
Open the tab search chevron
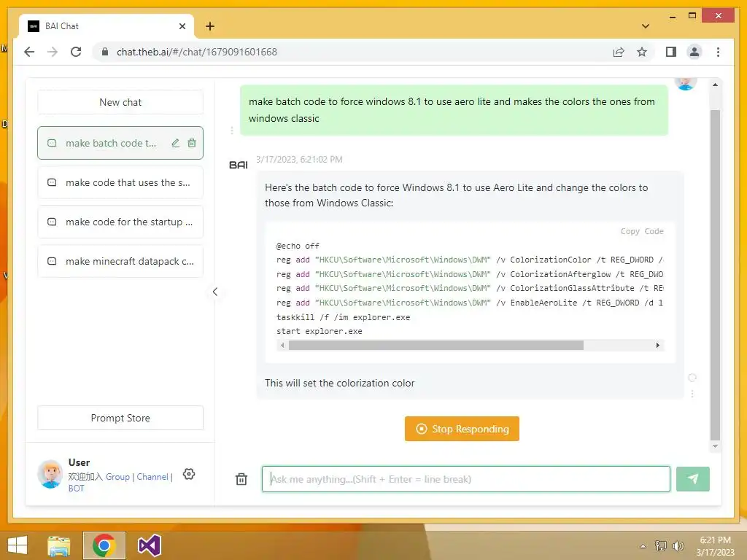point(645,26)
